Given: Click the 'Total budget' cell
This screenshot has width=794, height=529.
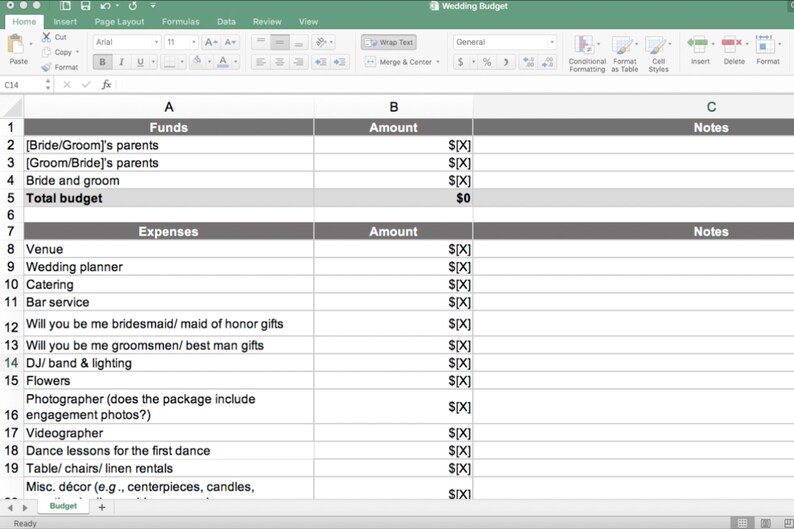Looking at the screenshot, I should coord(169,198).
